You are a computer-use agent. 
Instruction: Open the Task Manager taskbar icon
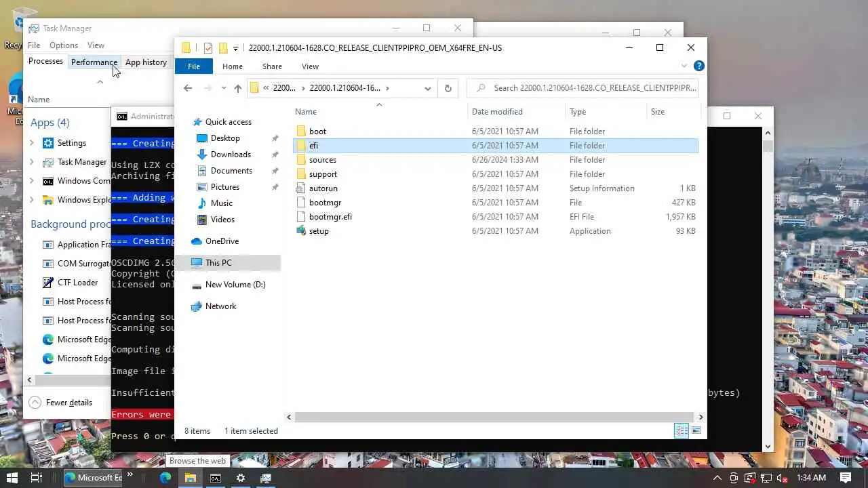tap(266, 478)
